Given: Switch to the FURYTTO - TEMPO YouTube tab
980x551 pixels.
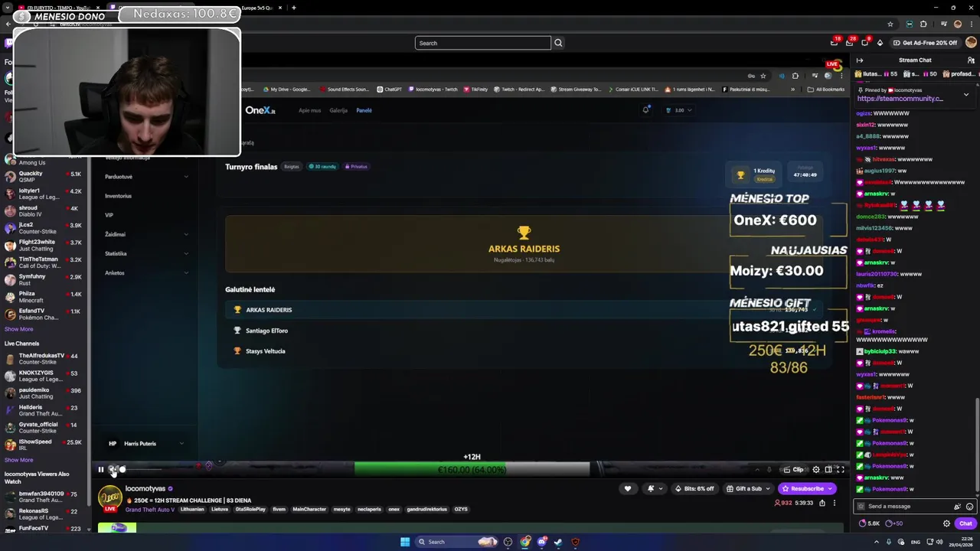Looking at the screenshot, I should click(x=58, y=8).
